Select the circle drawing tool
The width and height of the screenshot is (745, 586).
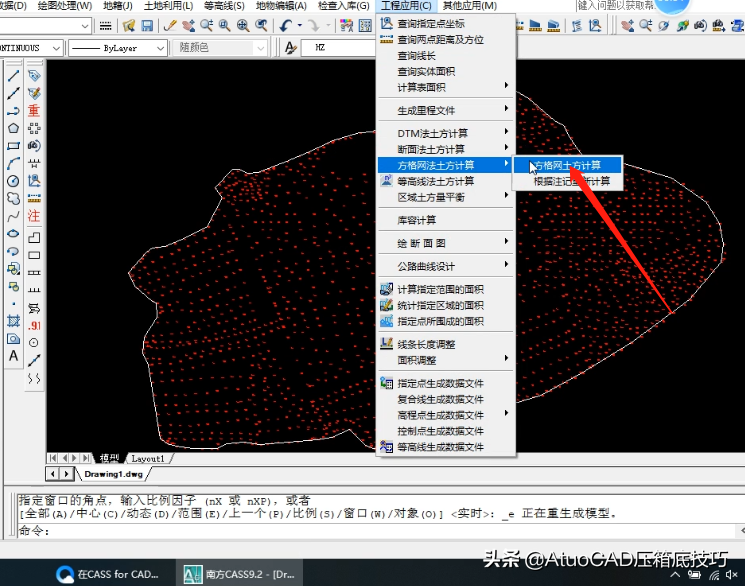click(x=13, y=181)
